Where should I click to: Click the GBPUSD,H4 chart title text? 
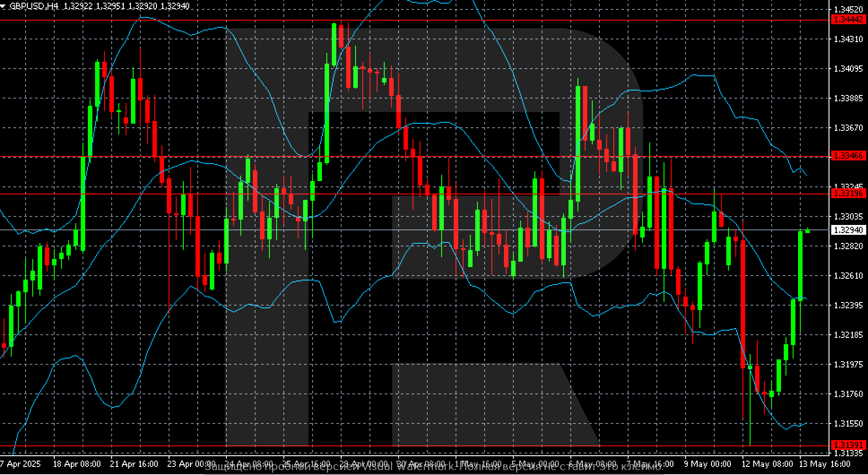pyautogui.click(x=34, y=6)
